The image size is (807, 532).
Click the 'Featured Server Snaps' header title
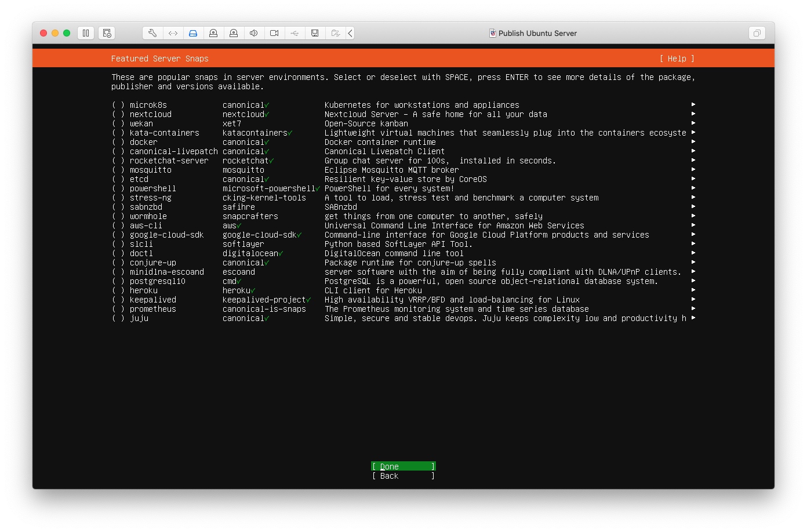tap(160, 59)
